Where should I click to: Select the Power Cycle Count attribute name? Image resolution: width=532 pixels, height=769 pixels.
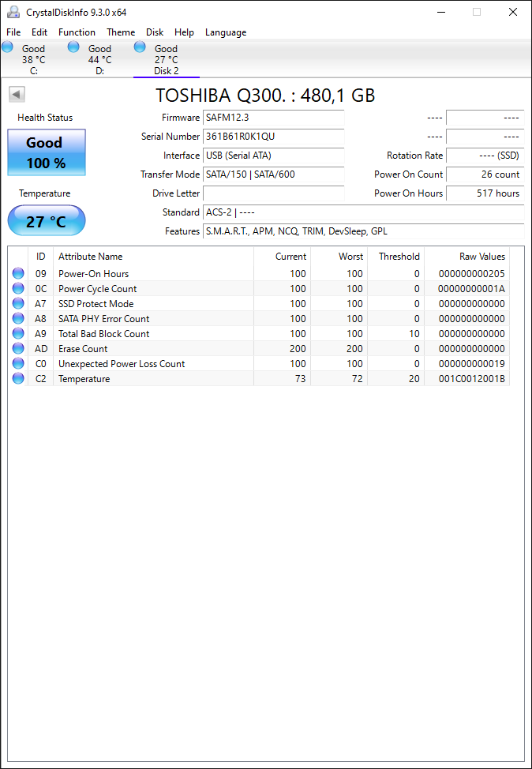(x=98, y=289)
